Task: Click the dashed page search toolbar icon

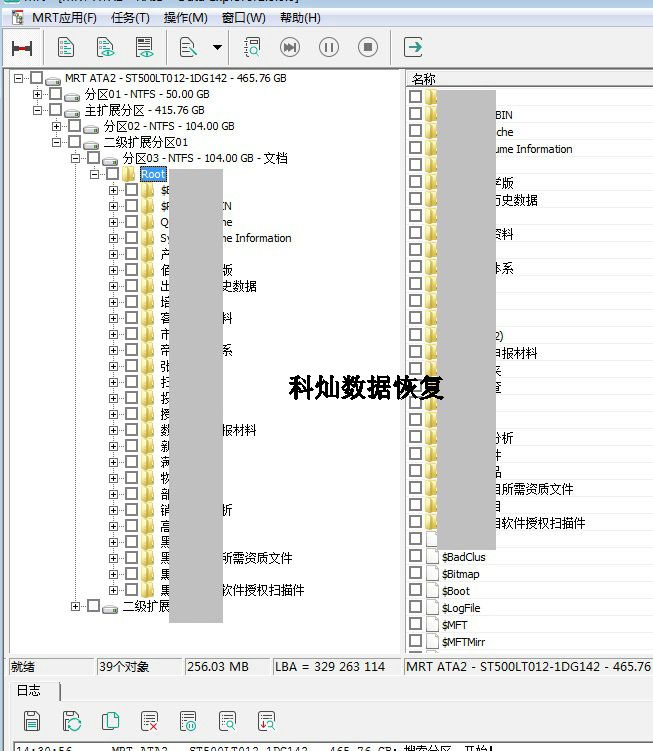Action: pos(252,47)
